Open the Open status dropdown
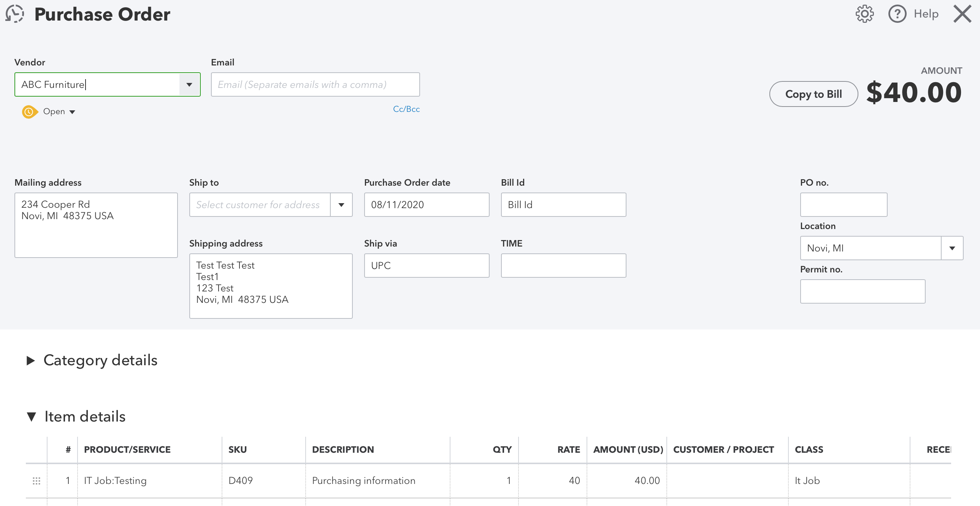 [59, 112]
